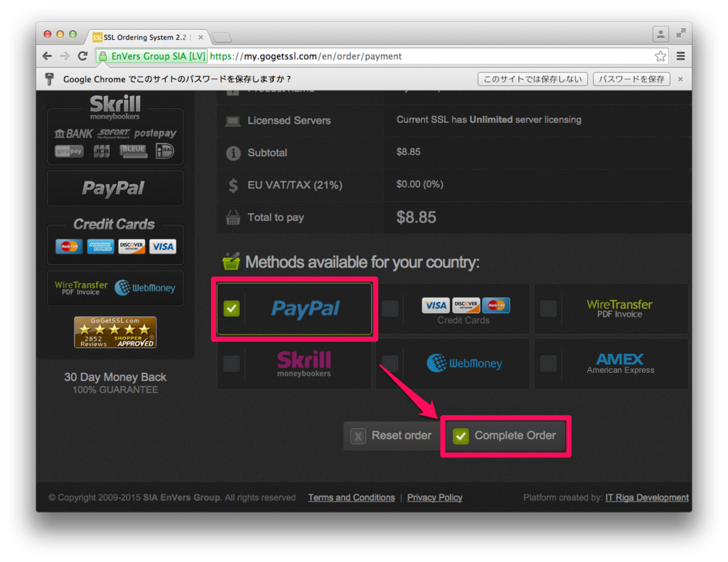The image size is (728, 562).
Task: Click the postepay logo in the sidebar
Action: (156, 134)
